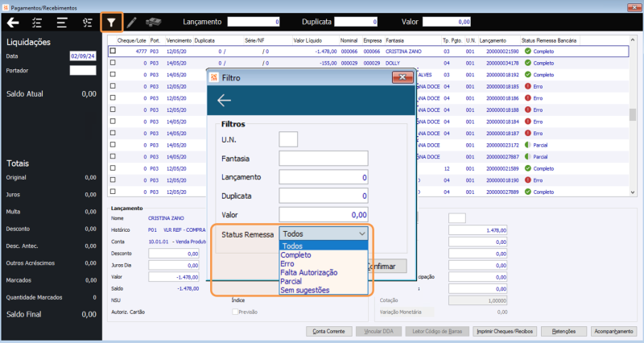
Task: Check the row with lançamento 200000018192
Action: coord(113,74)
